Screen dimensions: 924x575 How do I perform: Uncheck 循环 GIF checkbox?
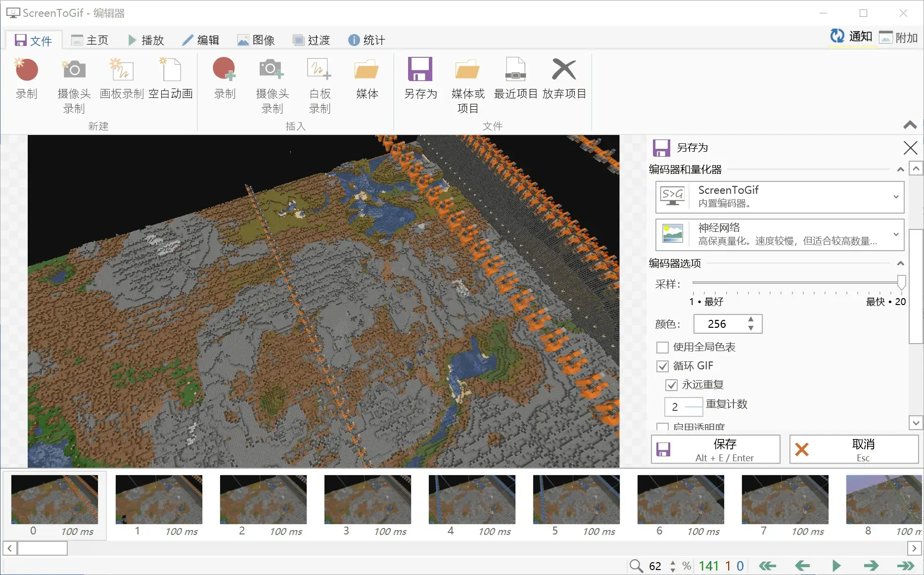coord(662,366)
